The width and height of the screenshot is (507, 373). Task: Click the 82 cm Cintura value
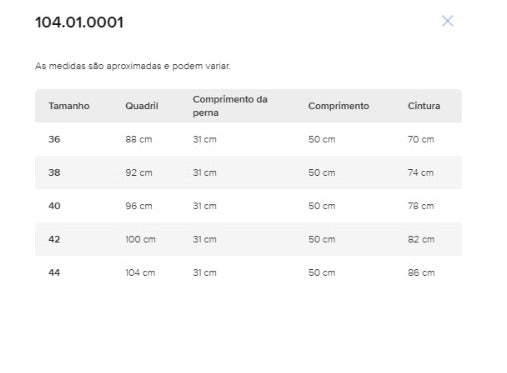pos(421,239)
